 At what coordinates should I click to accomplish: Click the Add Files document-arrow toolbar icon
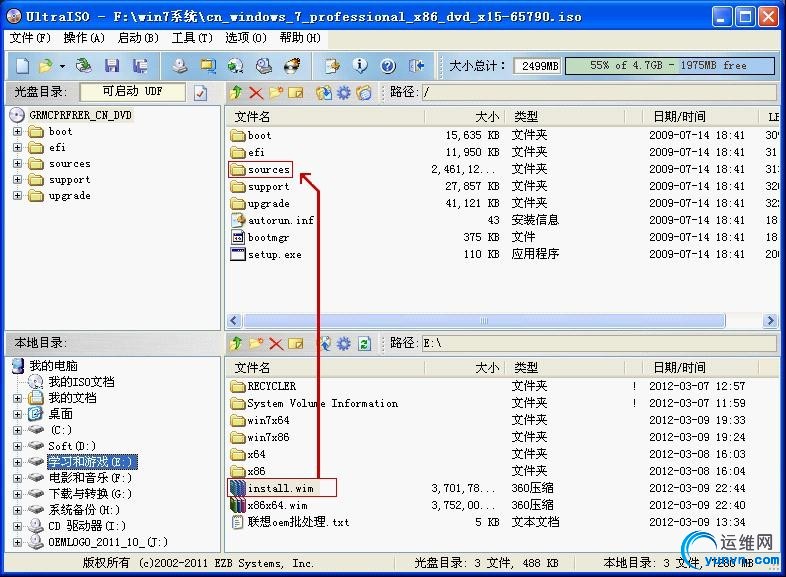332,66
